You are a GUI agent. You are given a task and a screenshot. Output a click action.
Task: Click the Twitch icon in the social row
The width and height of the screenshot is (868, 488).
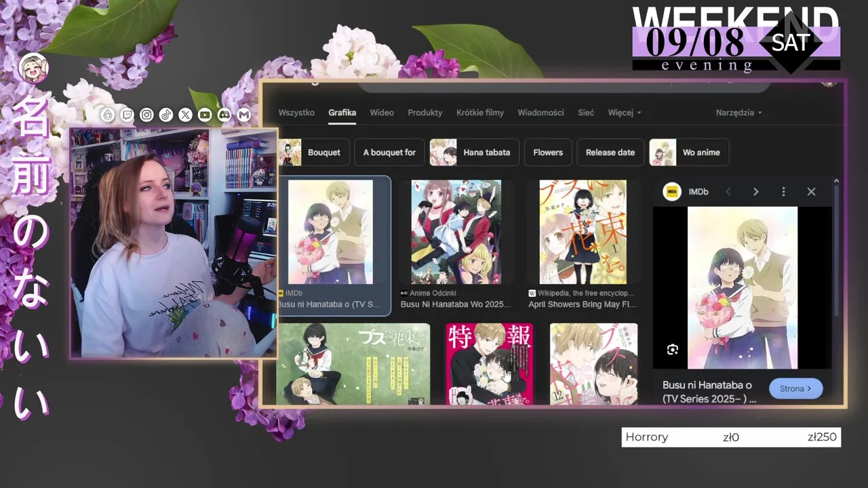point(127,115)
